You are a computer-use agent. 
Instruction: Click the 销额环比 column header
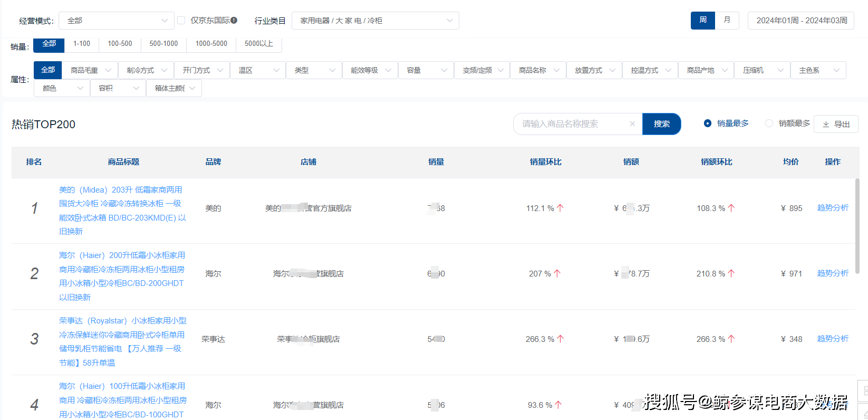tap(716, 162)
